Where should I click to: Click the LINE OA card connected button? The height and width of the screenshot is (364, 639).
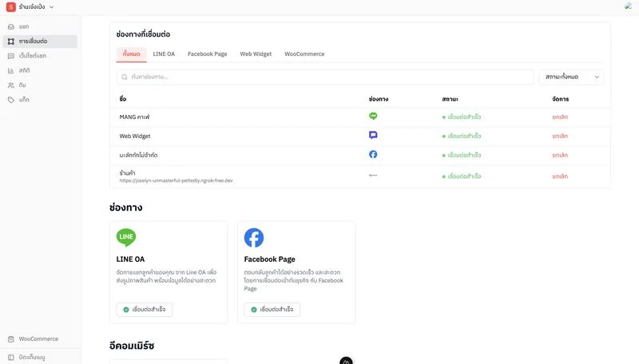[x=145, y=310]
